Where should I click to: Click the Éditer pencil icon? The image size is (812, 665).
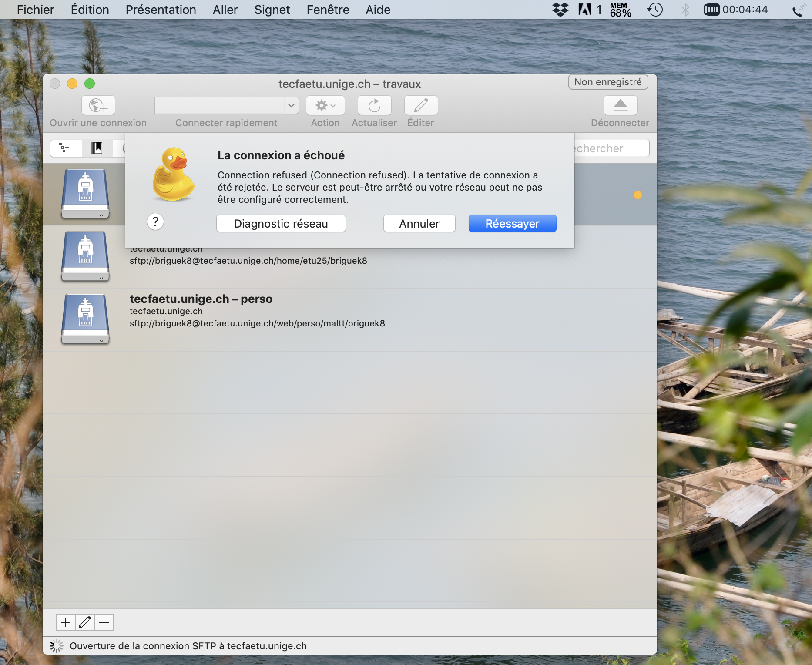coord(421,106)
